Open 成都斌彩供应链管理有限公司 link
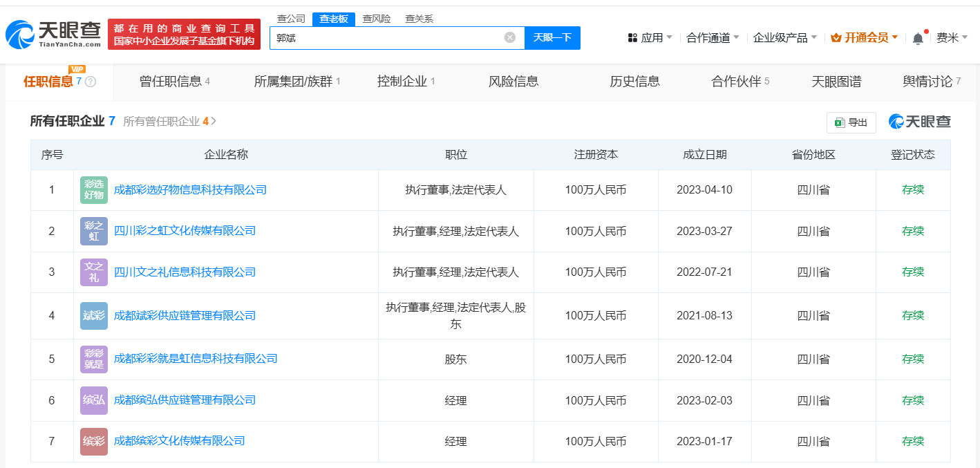The width and height of the screenshot is (980, 468). (x=185, y=316)
